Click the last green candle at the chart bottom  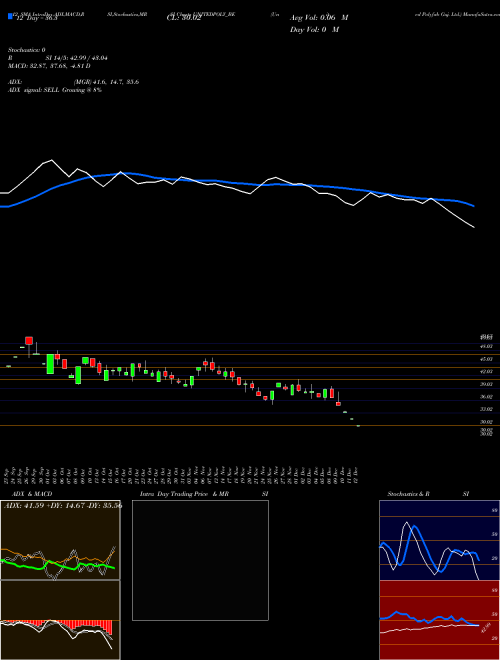[x=358, y=426]
